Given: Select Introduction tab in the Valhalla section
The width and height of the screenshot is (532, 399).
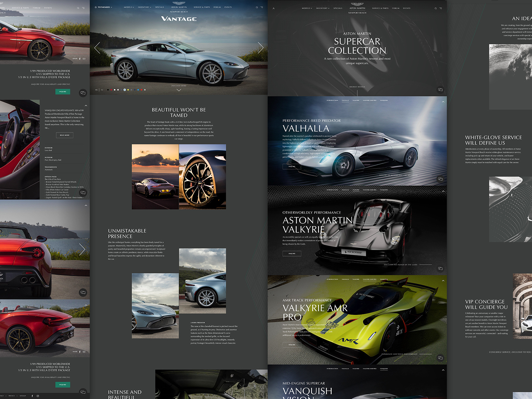Looking at the screenshot, I should click(x=332, y=100).
